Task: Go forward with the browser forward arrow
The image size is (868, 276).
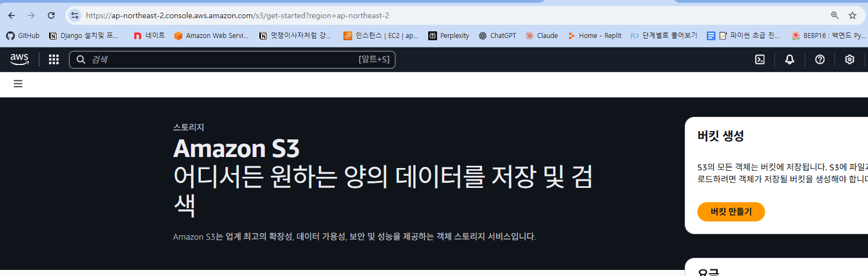Action: click(x=31, y=15)
